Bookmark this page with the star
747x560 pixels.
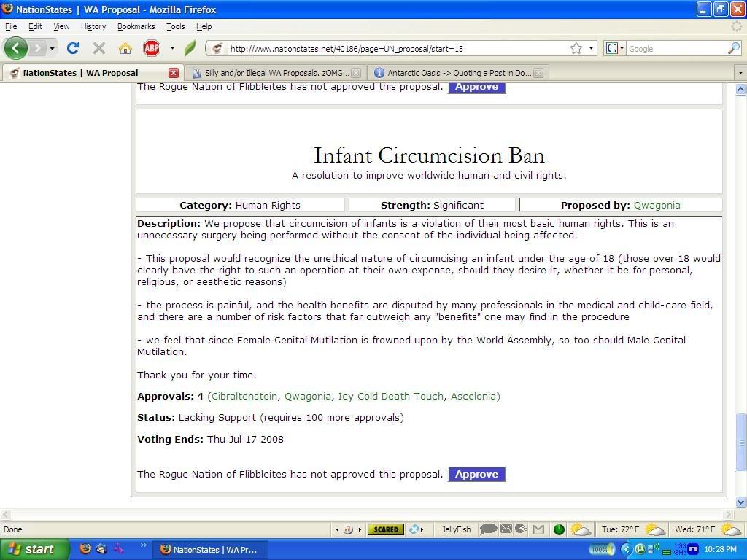[x=576, y=49]
